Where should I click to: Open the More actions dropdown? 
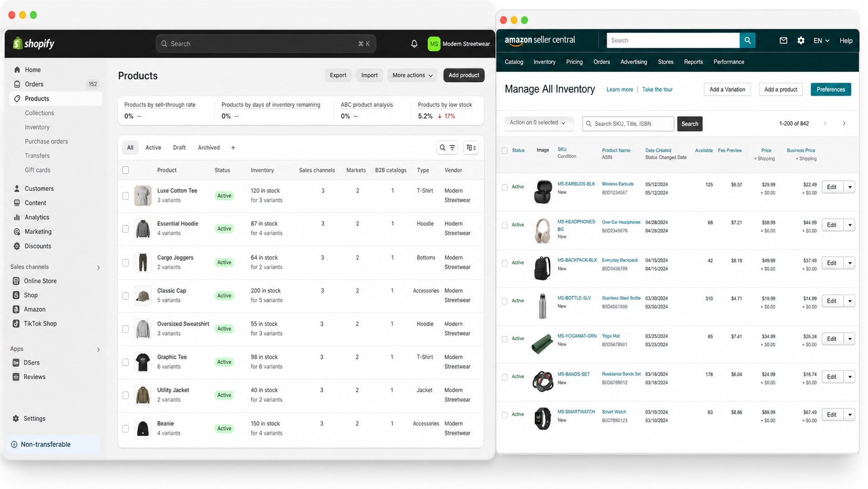(413, 75)
